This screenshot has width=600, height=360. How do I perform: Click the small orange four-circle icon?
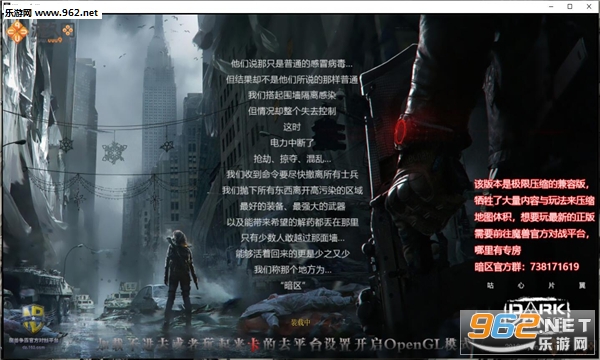(68, 30)
